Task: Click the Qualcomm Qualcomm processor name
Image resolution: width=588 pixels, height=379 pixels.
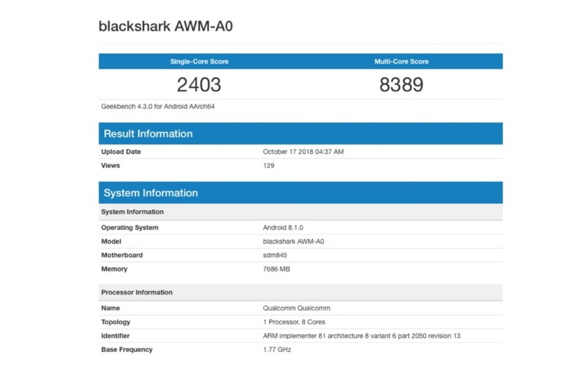Action: click(x=296, y=308)
